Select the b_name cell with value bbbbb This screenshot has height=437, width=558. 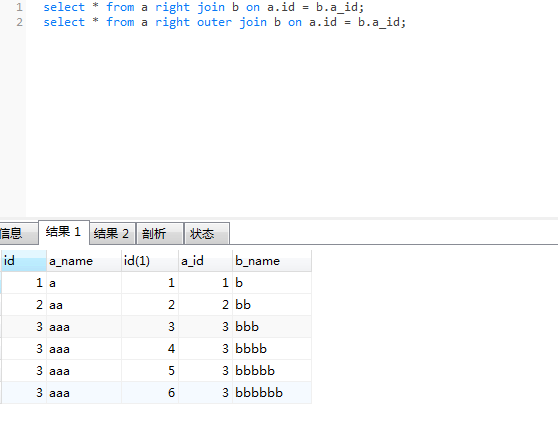pos(272,371)
